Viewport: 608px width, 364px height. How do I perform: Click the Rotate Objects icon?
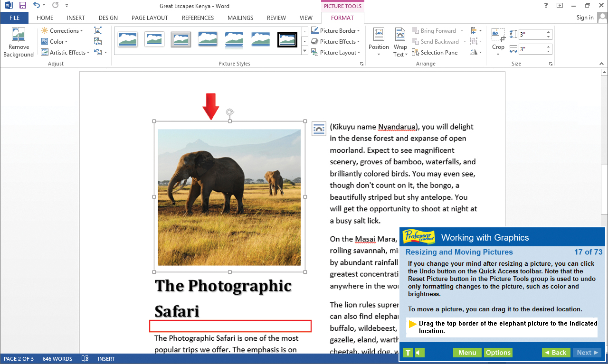pos(473,52)
